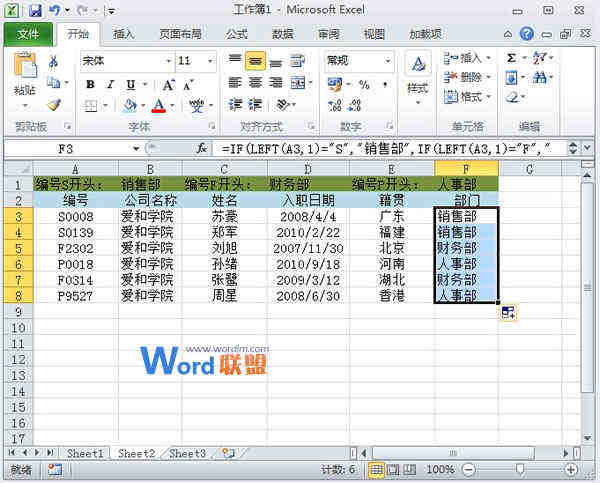Open Font dialog launcher
600x483 pixels.
click(x=211, y=126)
